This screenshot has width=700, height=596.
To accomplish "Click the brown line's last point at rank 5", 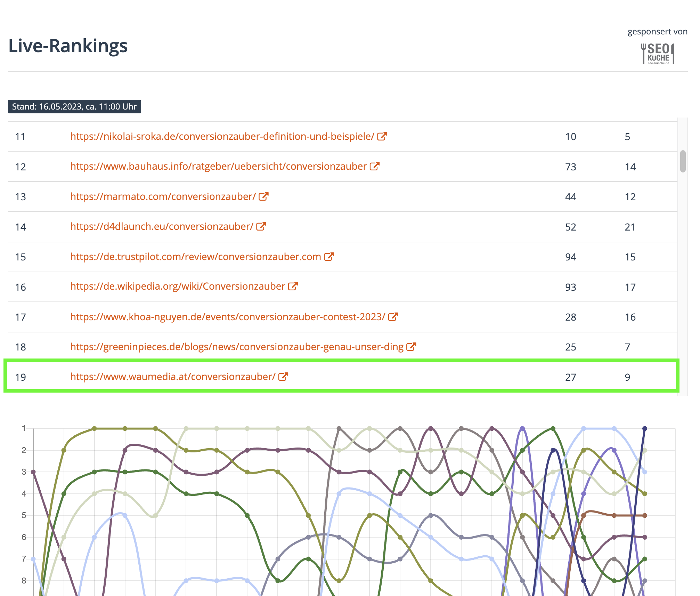I will click(x=644, y=515).
